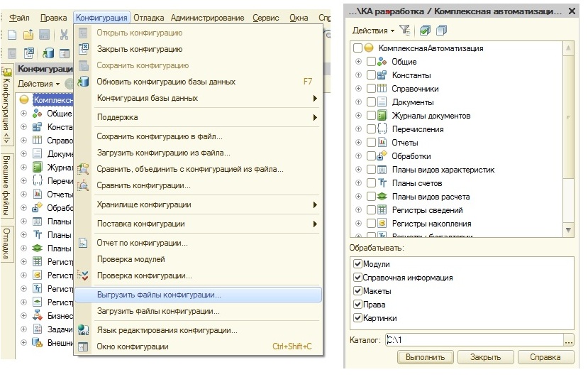Click the Справка button

(x=545, y=356)
